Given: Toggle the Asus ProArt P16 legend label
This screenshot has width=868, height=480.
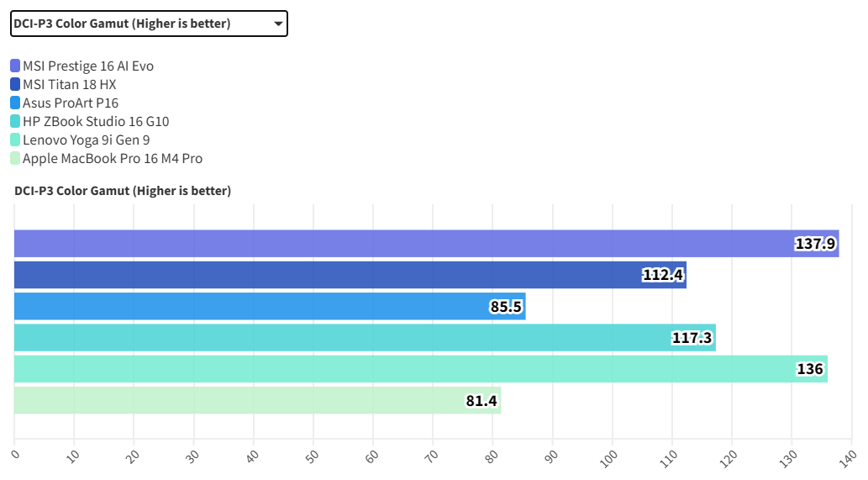Looking at the screenshot, I should tap(71, 103).
